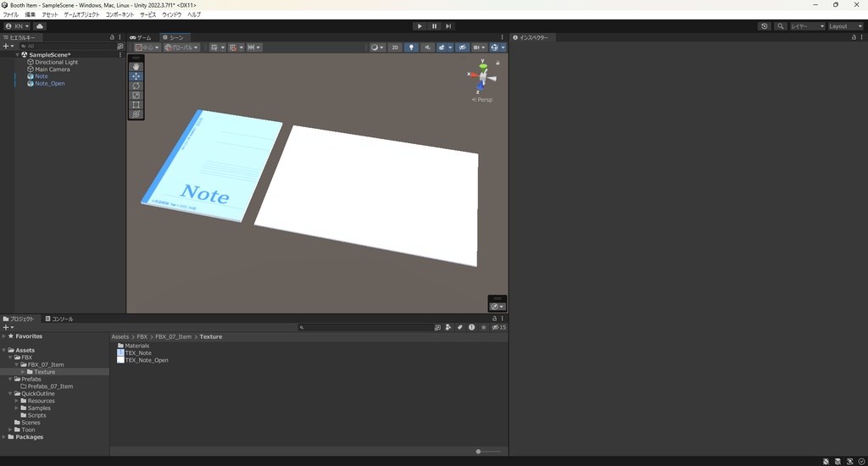Image resolution: width=868 pixels, height=466 pixels.
Task: Open the KN account dropdown
Action: 17,26
